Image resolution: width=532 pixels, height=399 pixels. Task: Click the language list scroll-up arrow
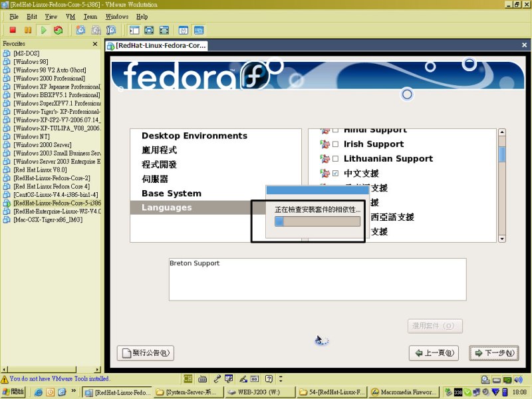click(502, 132)
